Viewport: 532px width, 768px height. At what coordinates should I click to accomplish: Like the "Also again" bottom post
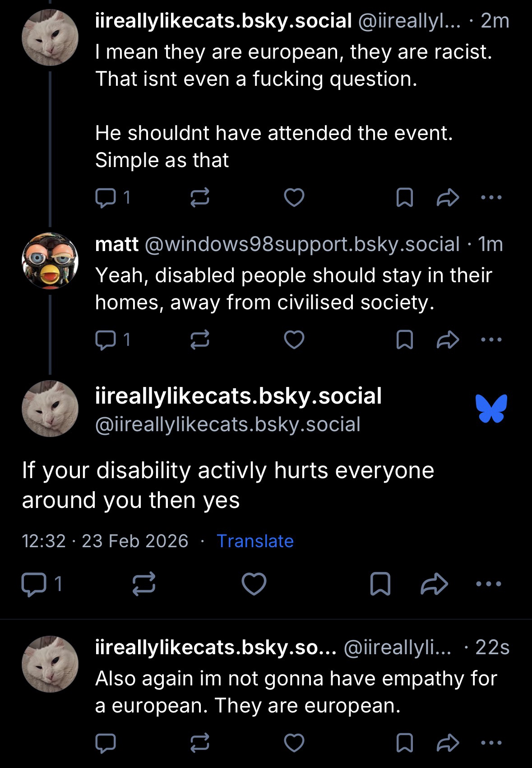[294, 743]
